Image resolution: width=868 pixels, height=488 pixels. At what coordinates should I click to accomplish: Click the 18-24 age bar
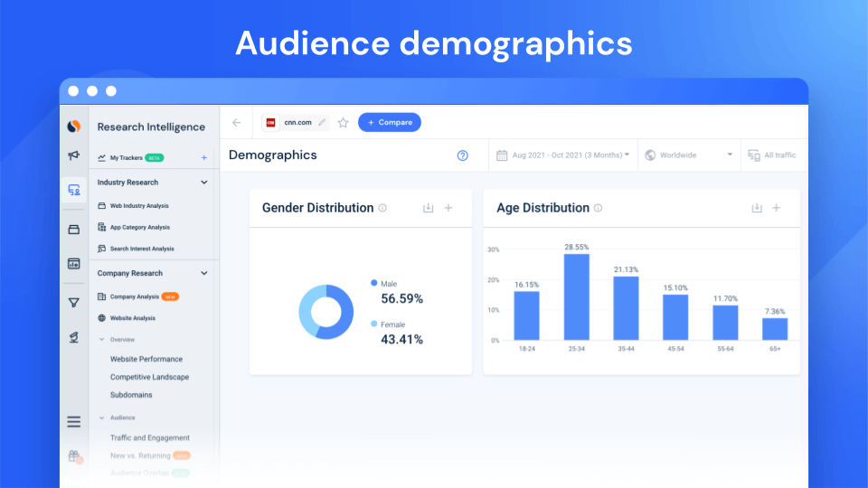coord(526,316)
